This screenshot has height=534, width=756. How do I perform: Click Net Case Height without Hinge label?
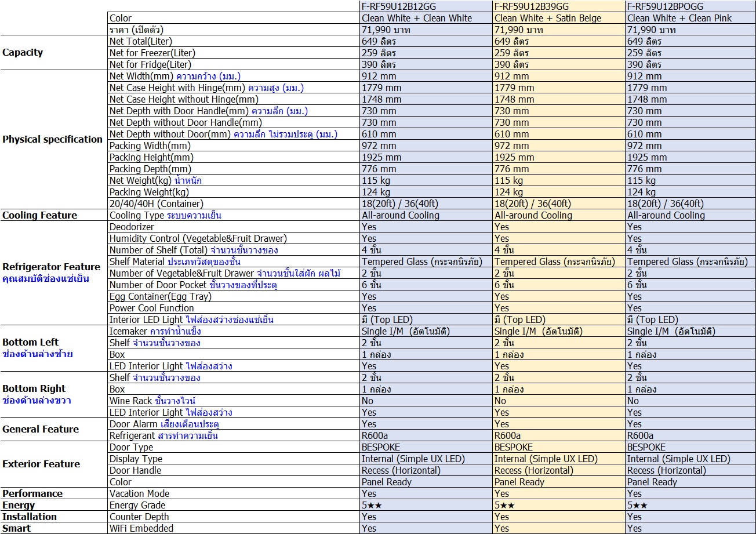tap(184, 99)
